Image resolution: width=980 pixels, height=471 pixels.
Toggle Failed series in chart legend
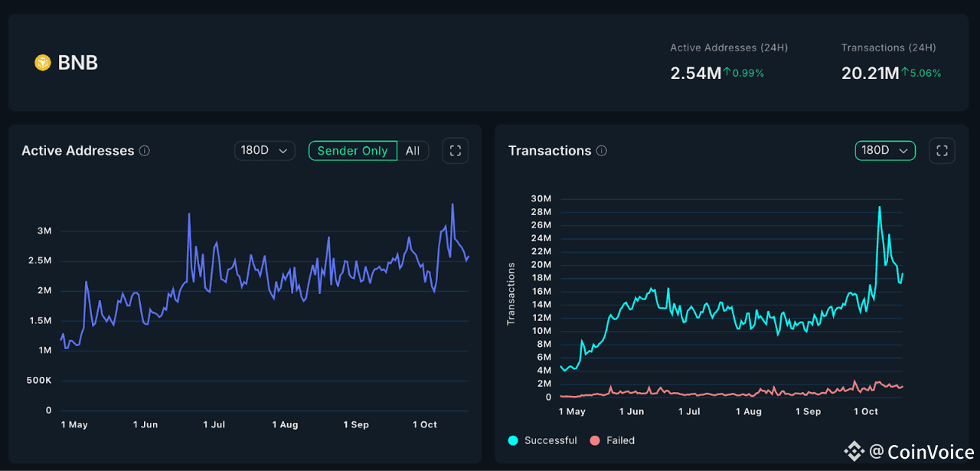click(613, 440)
